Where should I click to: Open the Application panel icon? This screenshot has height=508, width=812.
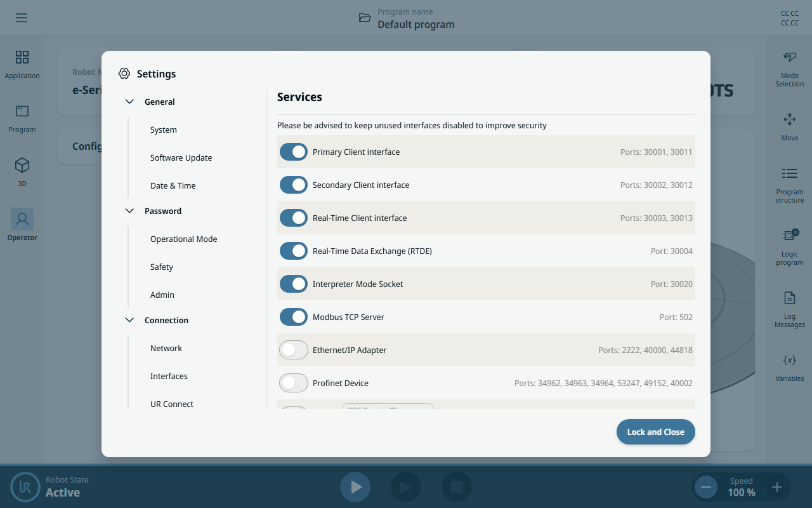(22, 57)
